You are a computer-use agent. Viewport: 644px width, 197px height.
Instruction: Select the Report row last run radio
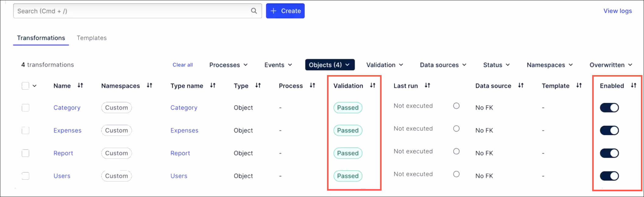pyautogui.click(x=456, y=151)
